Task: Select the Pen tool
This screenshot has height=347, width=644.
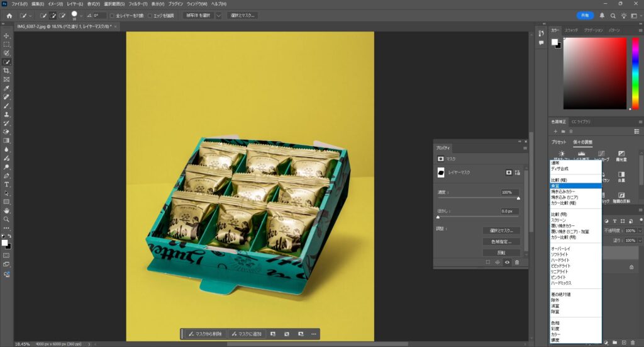Action: coord(6,176)
